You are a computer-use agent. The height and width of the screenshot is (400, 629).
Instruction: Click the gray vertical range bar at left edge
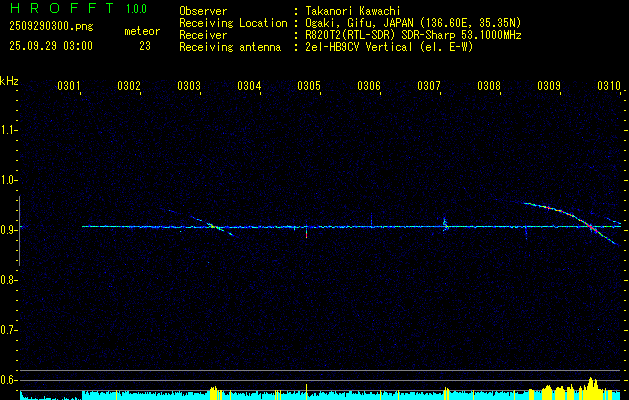click(19, 231)
